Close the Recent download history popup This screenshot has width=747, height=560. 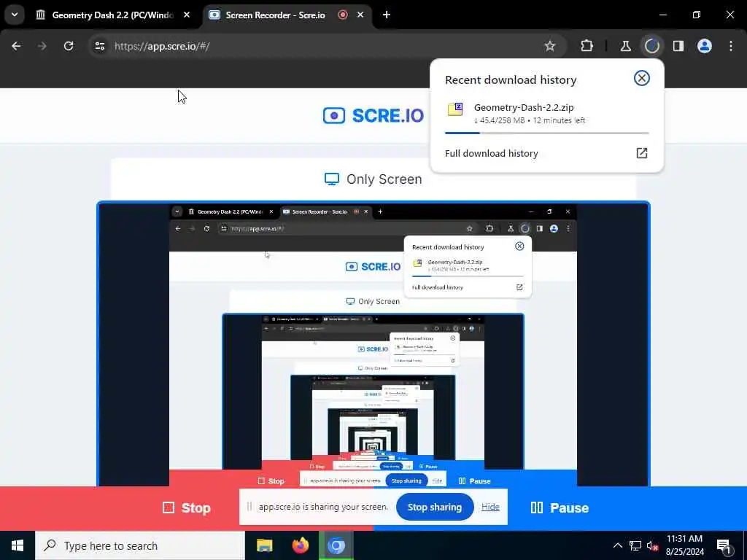(642, 78)
